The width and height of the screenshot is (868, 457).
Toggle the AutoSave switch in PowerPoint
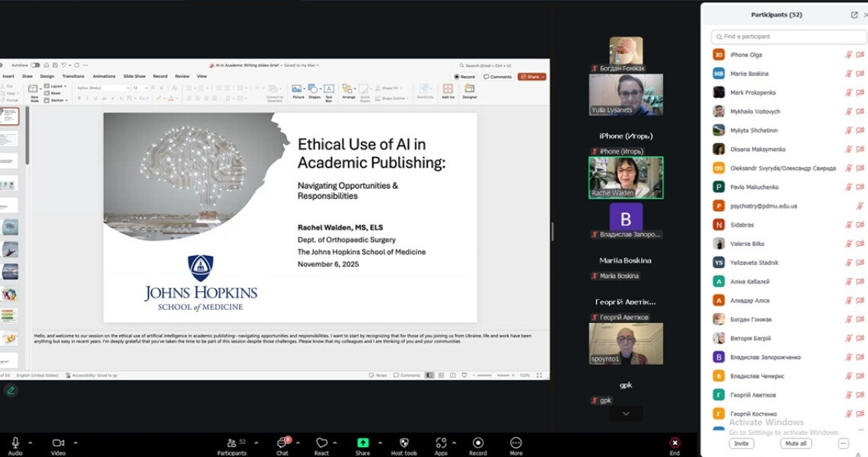point(35,66)
